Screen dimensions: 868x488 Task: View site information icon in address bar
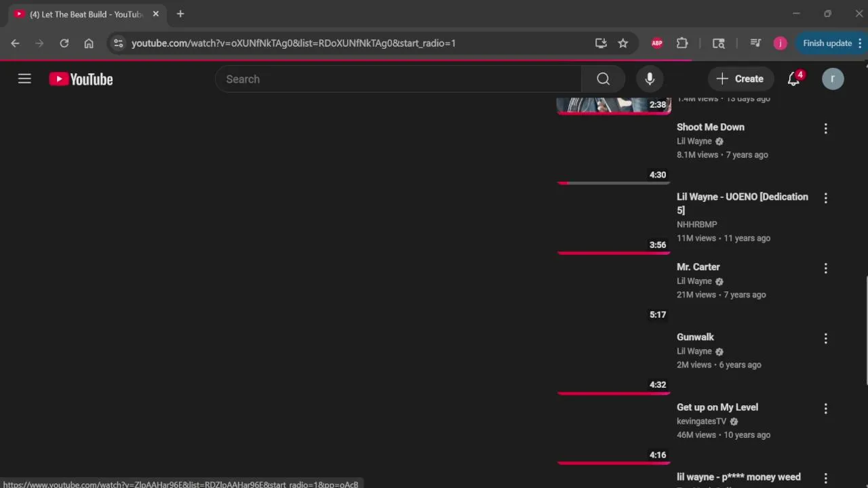(118, 43)
